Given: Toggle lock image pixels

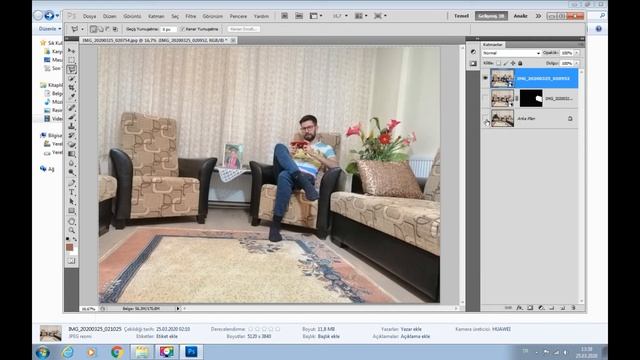Looking at the screenshot, I should (506, 63).
